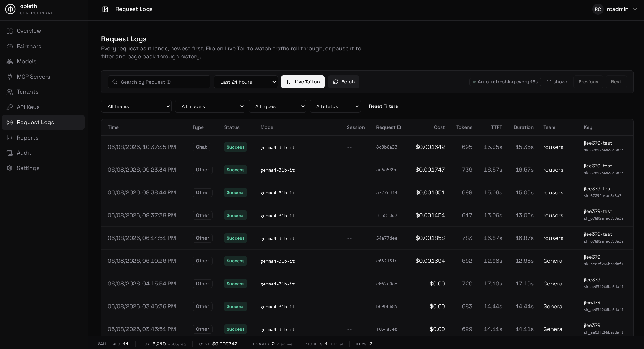Viewport: 644px width, 349px height.
Task: Click the Chat type badge
Action: [201, 147]
